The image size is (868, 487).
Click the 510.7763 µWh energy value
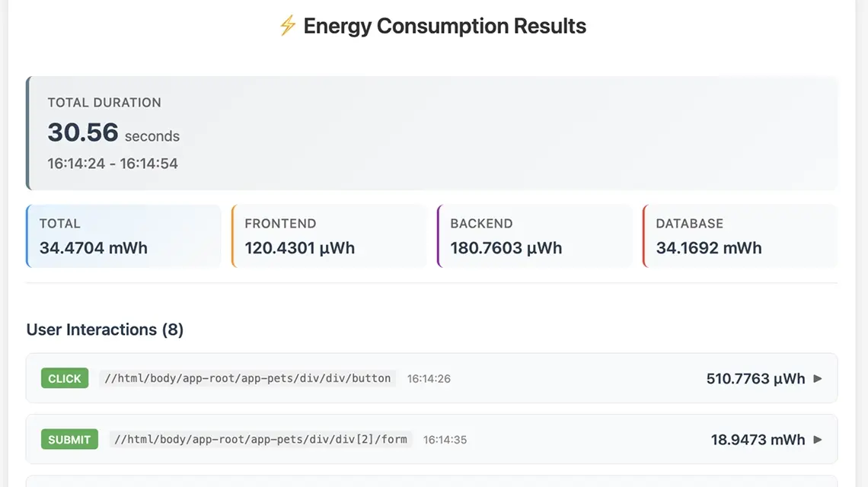755,378
